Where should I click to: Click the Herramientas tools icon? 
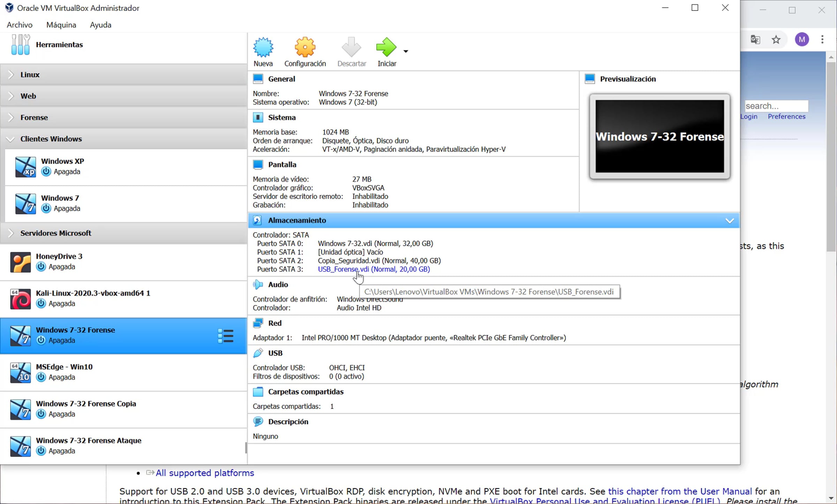pyautogui.click(x=20, y=45)
